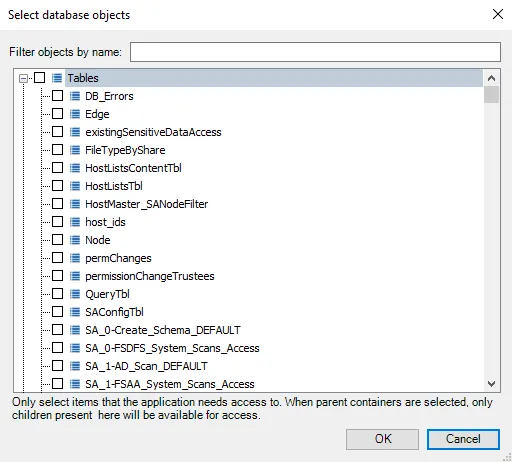
Task: Click the table icon next to Tables root
Action: (57, 78)
